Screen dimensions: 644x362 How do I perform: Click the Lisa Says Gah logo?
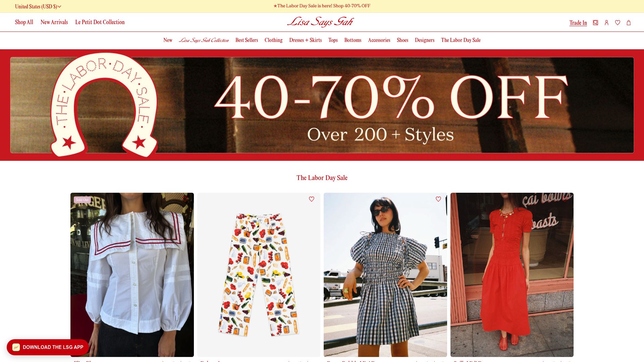coord(320,22)
